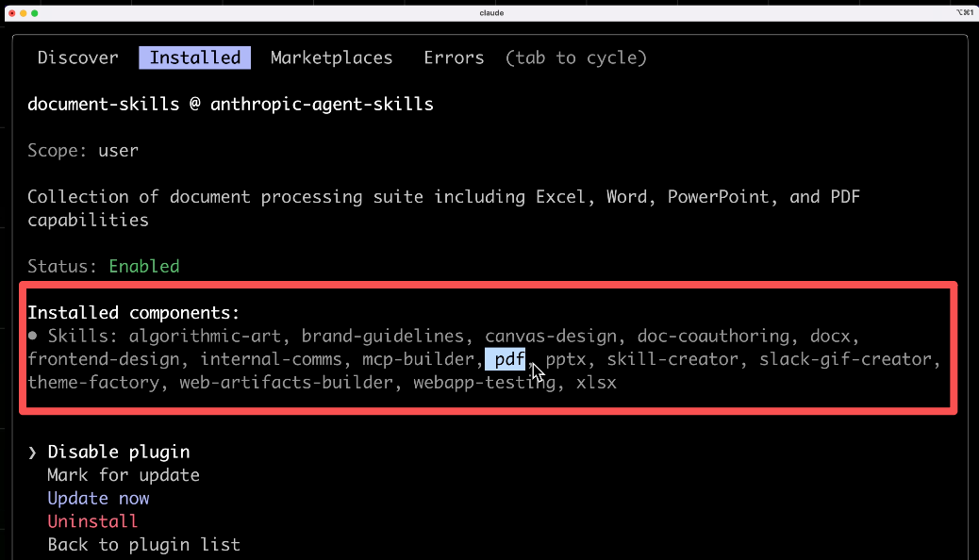The width and height of the screenshot is (979, 560).
Task: Click the red Uninstall option
Action: [x=92, y=521]
